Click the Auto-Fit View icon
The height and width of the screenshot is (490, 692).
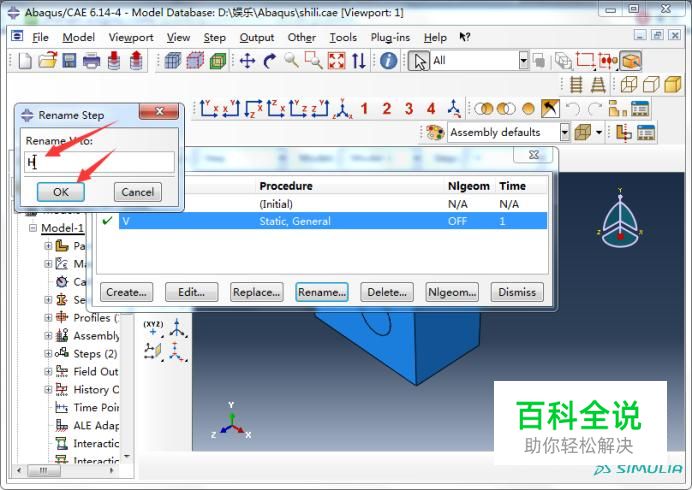tap(336, 60)
